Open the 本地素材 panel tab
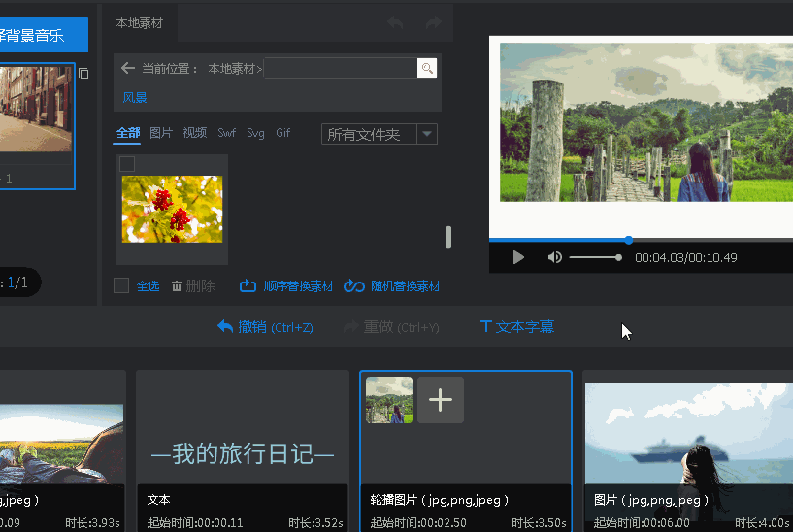 click(139, 23)
